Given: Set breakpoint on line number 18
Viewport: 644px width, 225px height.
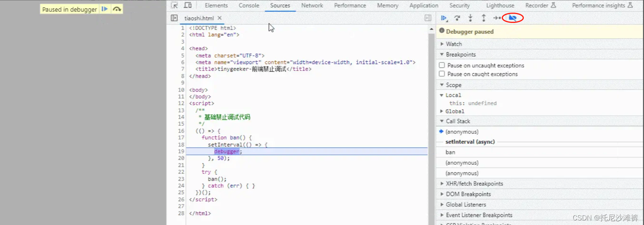Looking at the screenshot, I should [x=181, y=145].
